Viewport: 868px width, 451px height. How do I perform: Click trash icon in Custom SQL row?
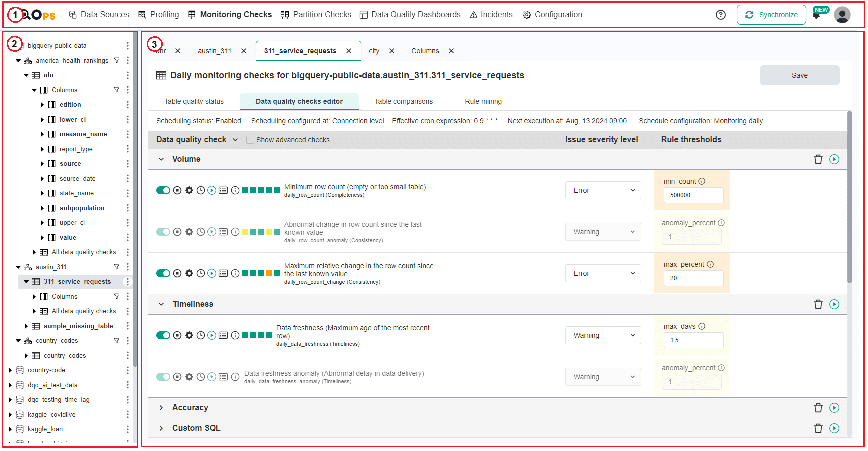tap(818, 428)
